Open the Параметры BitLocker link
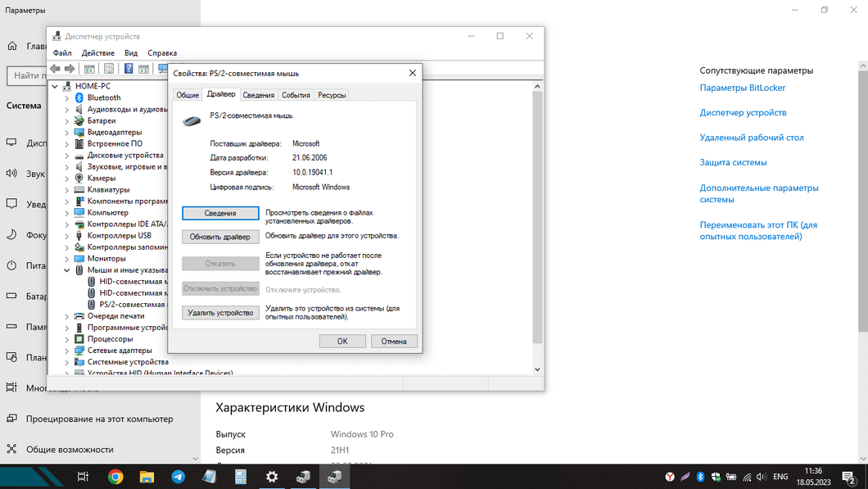 (743, 88)
